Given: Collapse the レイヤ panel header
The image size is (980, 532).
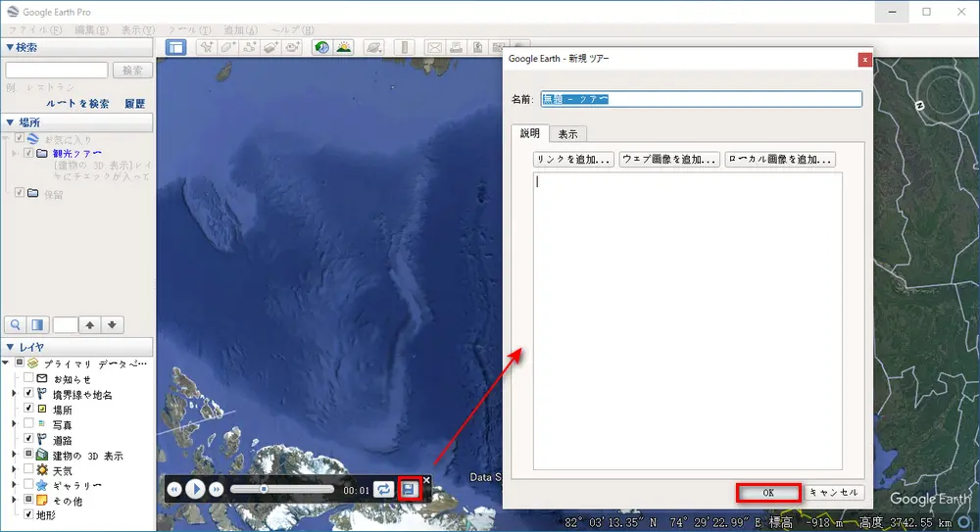Looking at the screenshot, I should point(11,347).
